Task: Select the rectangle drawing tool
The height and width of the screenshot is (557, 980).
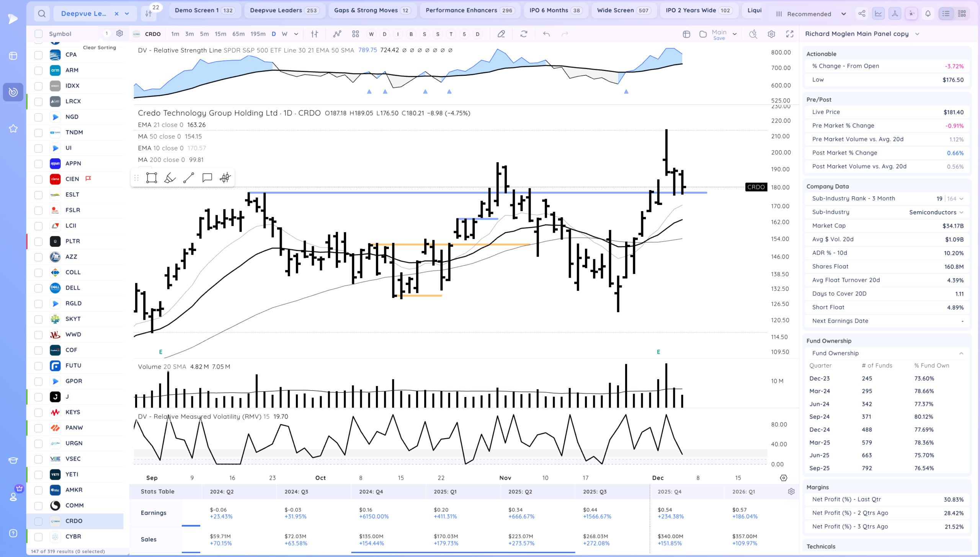Action: (152, 178)
